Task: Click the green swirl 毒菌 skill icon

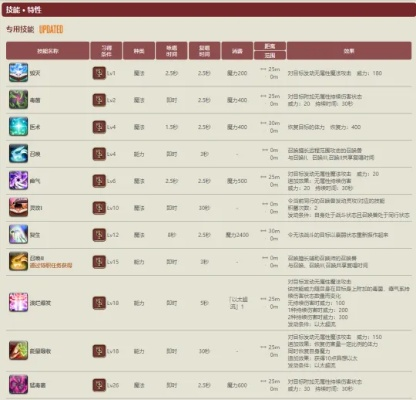Action: pyautogui.click(x=18, y=100)
